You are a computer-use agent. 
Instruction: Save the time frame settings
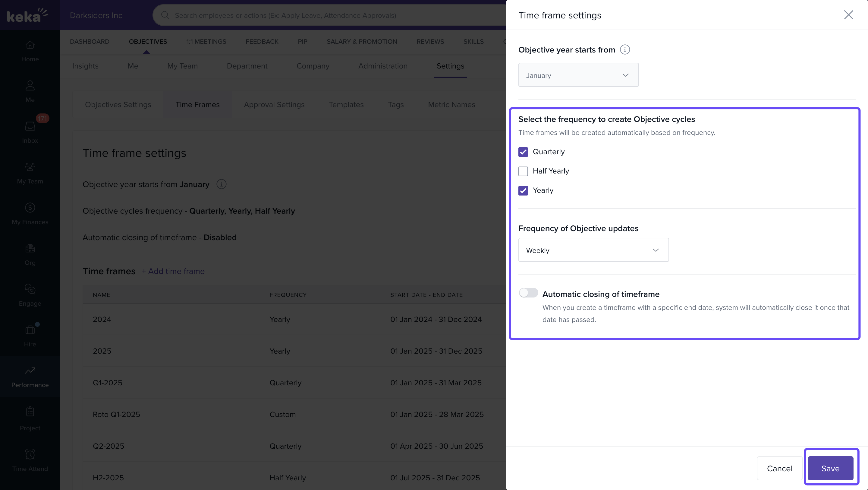[x=830, y=468]
